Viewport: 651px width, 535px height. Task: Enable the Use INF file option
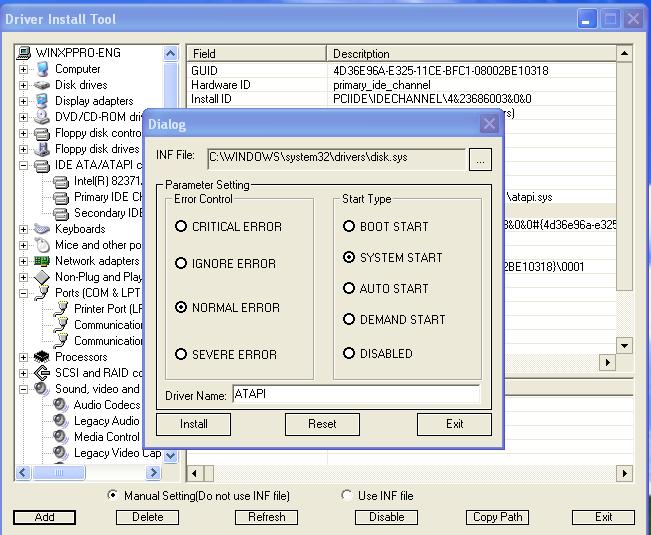coord(347,495)
